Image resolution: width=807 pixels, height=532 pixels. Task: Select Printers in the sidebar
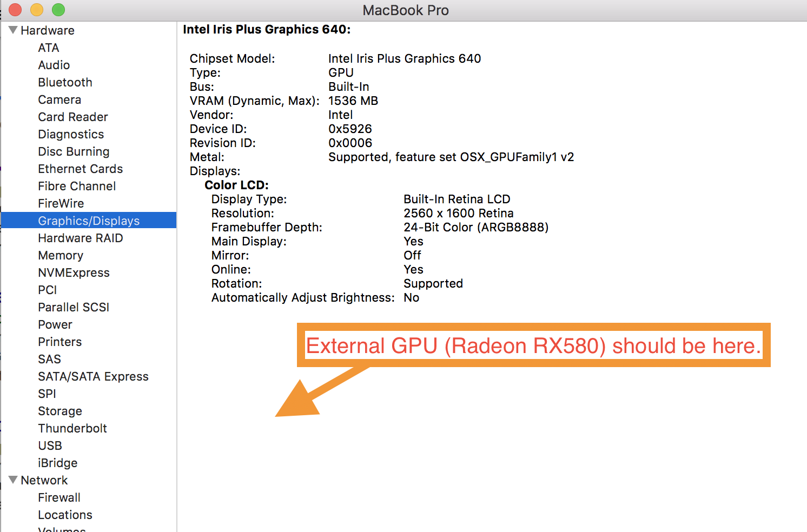[60, 342]
